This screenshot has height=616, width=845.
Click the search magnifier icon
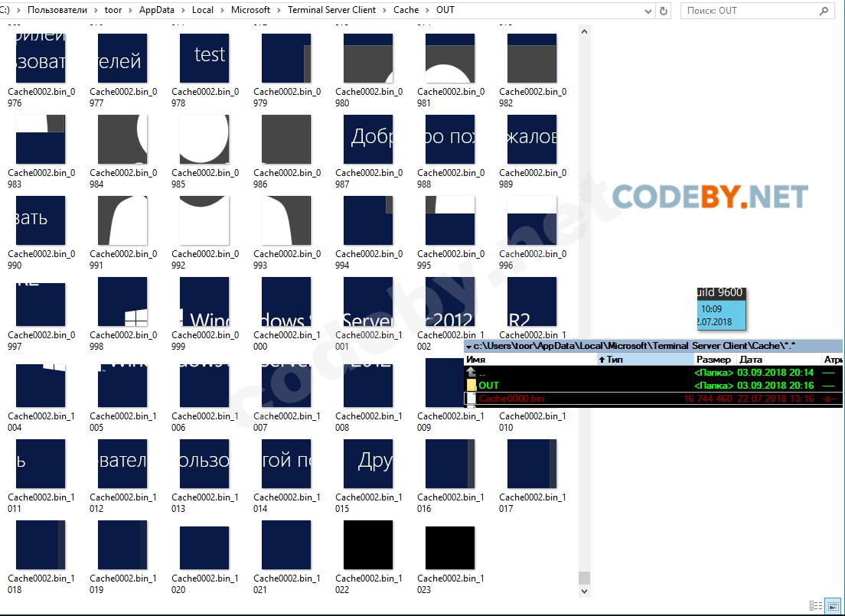pos(824,11)
